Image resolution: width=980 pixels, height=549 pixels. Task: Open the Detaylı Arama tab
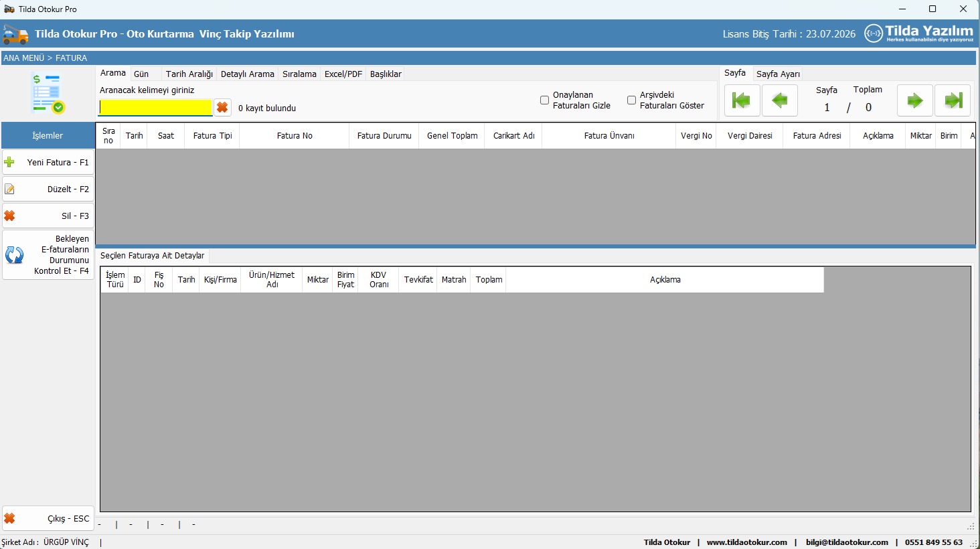click(x=247, y=74)
